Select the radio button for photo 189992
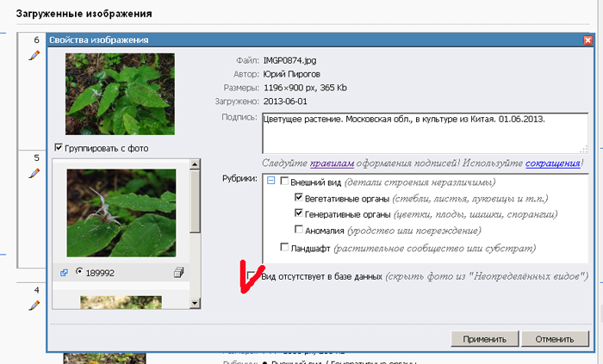Image resolution: width=603 pixels, height=364 pixels. [x=79, y=272]
